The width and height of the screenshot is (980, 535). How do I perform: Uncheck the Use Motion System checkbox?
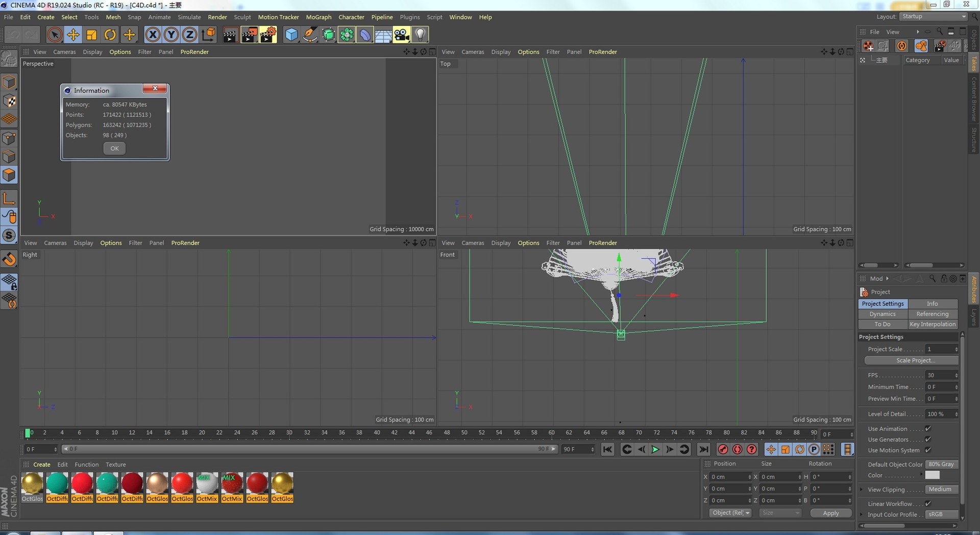point(928,450)
